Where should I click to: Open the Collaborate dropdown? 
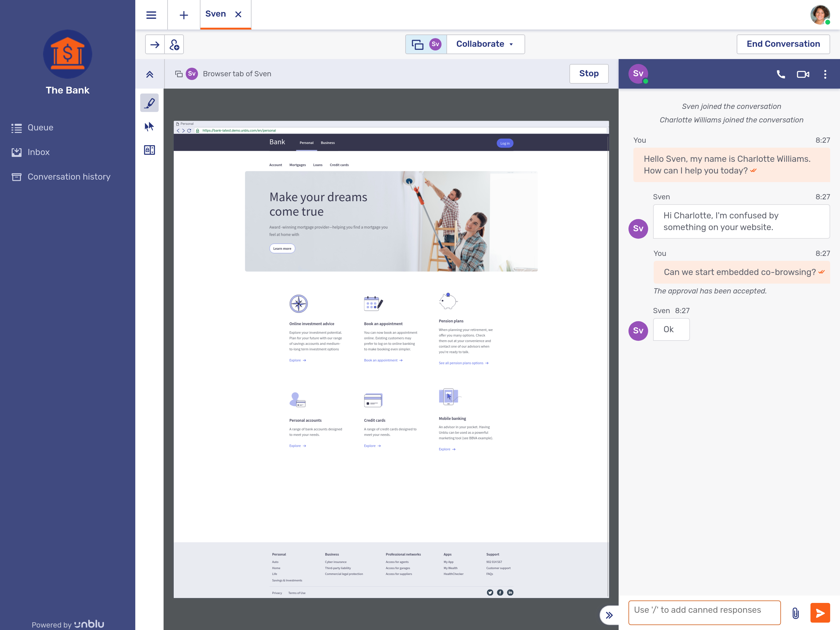[x=485, y=44]
